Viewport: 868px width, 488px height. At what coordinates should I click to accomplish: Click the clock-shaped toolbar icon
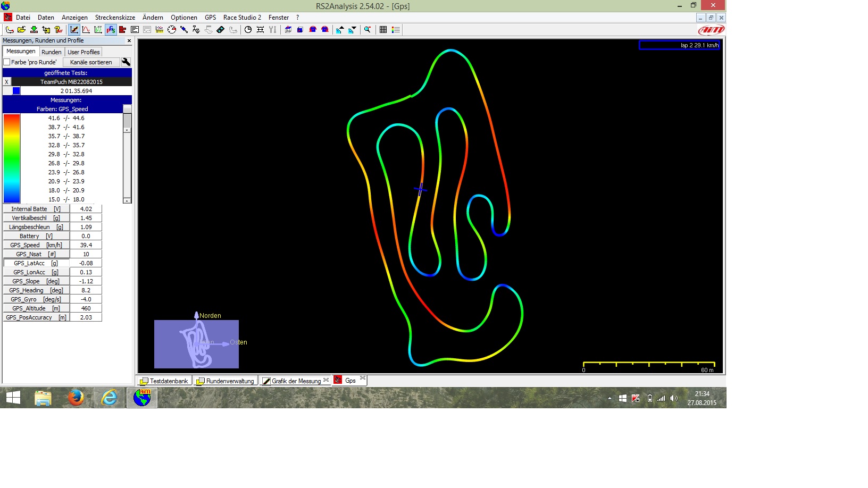point(248,30)
